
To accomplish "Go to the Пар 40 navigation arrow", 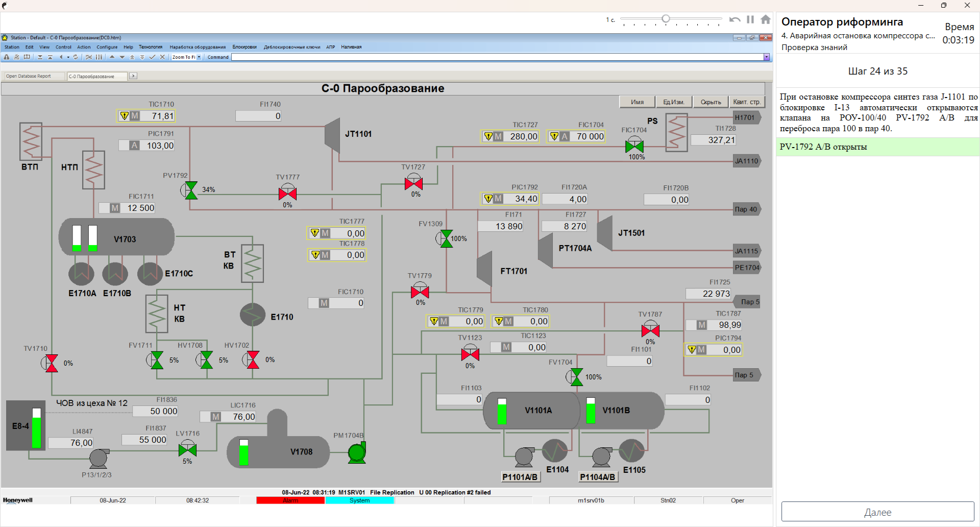I will click(747, 209).
